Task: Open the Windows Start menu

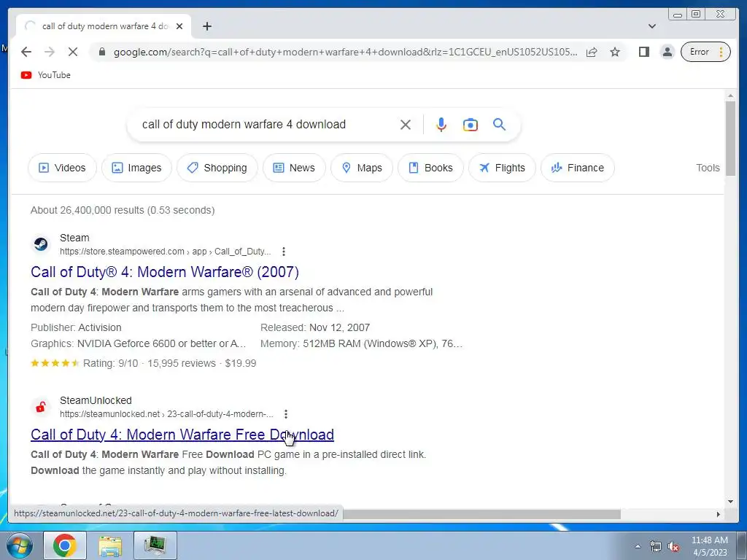Action: (20, 545)
